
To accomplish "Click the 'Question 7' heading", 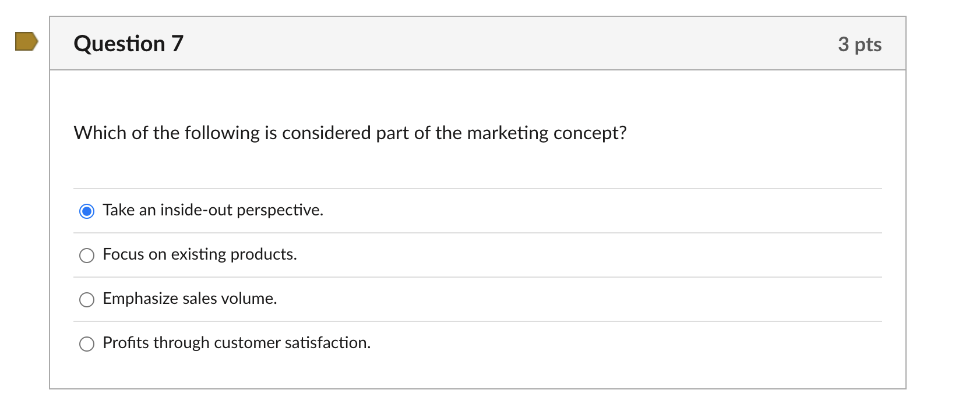I will click(128, 44).
